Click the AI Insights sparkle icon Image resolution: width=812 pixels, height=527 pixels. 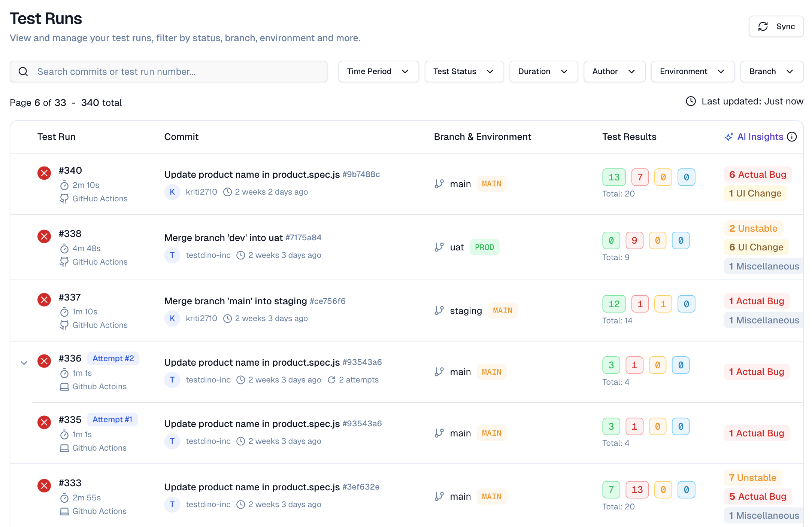point(729,137)
